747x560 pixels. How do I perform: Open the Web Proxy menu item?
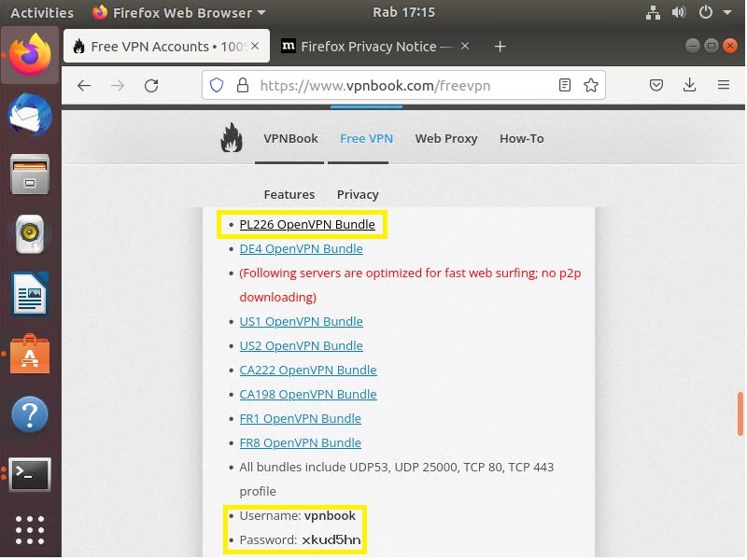pyautogui.click(x=446, y=138)
